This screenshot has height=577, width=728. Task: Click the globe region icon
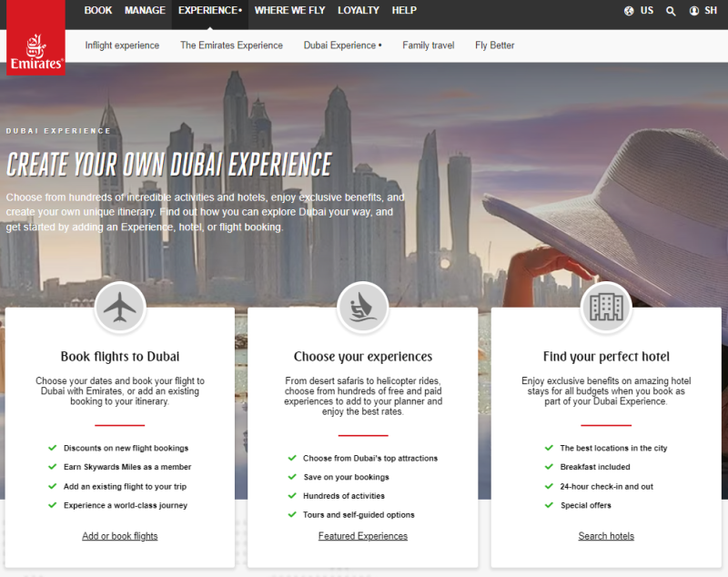pos(629,11)
